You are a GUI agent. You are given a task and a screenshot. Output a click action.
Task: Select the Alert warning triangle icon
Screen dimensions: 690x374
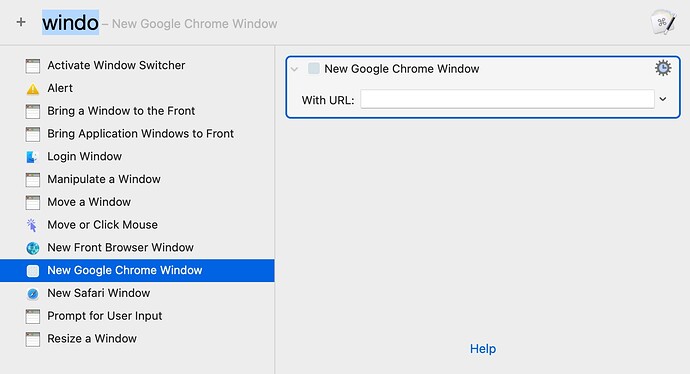click(33, 88)
